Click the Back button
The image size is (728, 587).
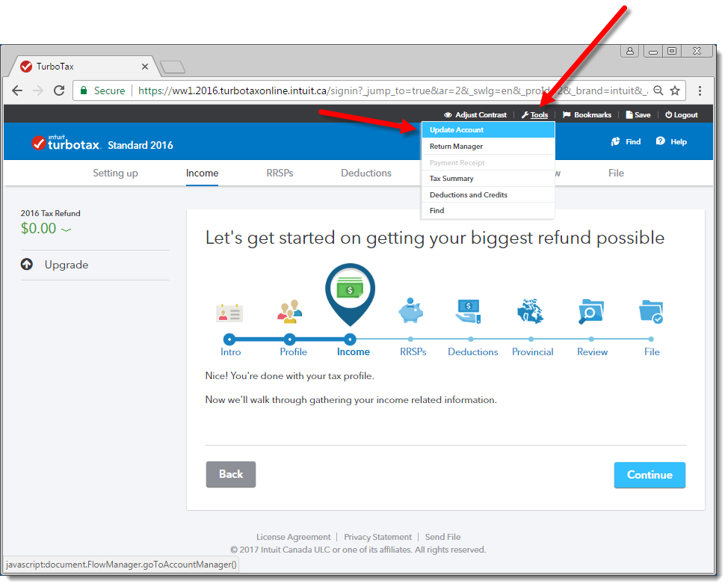pyautogui.click(x=231, y=474)
